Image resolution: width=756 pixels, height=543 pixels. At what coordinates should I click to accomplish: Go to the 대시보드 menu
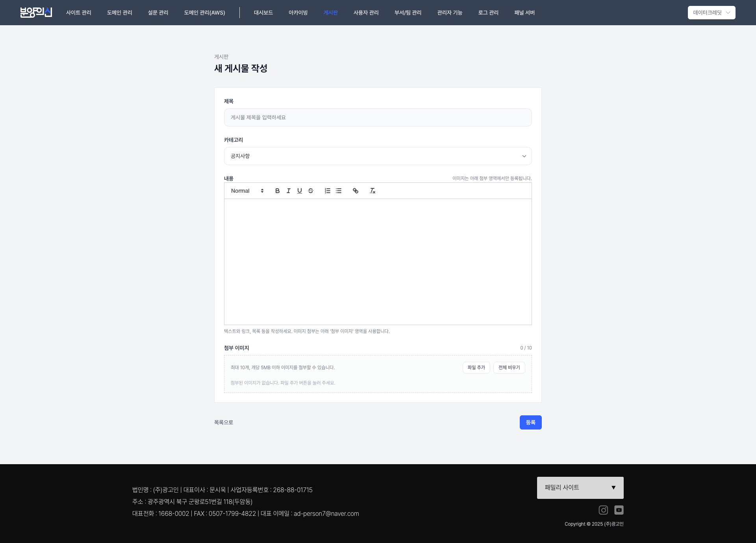coord(263,13)
